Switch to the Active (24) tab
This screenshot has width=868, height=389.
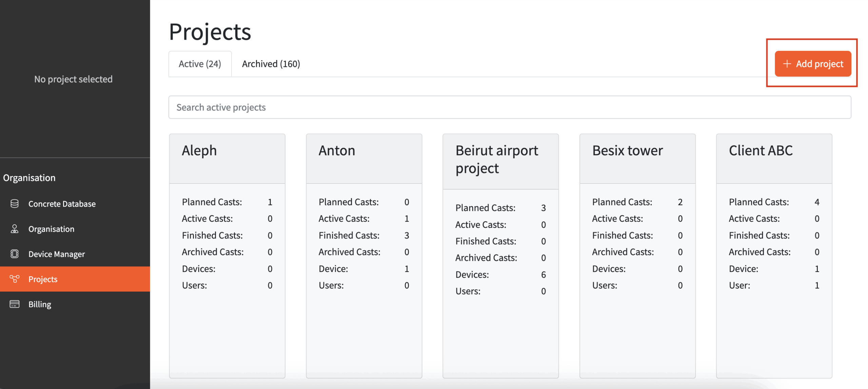click(200, 64)
